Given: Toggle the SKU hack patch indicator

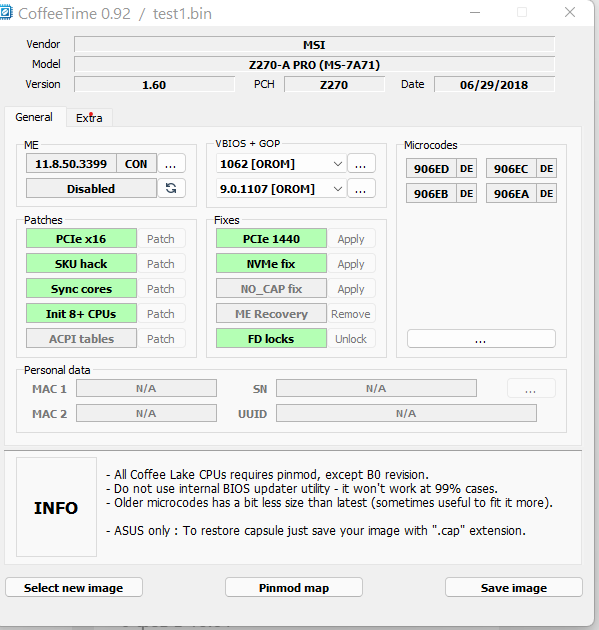Looking at the screenshot, I should coord(81,264).
